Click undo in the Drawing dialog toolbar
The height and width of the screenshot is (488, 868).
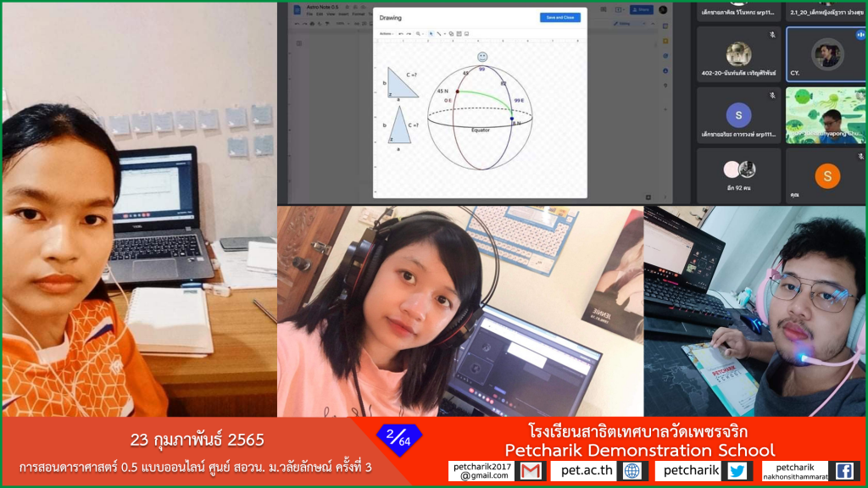point(401,34)
